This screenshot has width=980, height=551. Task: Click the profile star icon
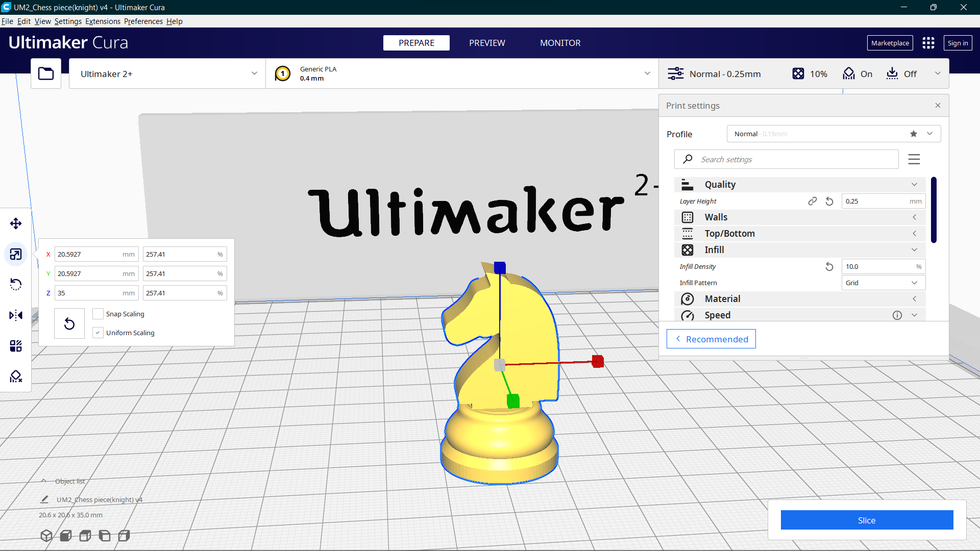click(914, 134)
